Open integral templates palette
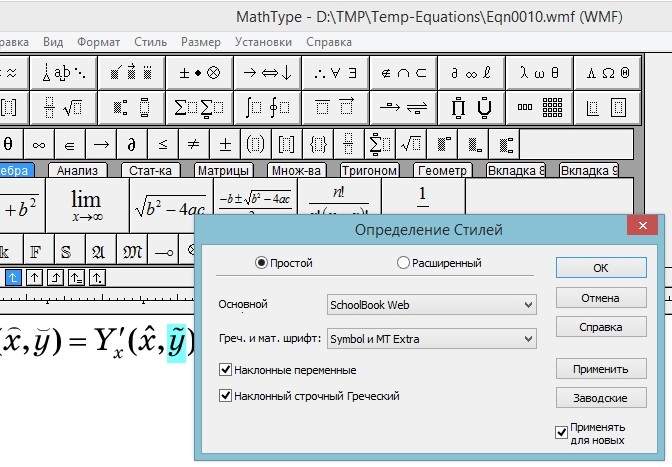Screen dimensions: 672x467 pos(267,107)
